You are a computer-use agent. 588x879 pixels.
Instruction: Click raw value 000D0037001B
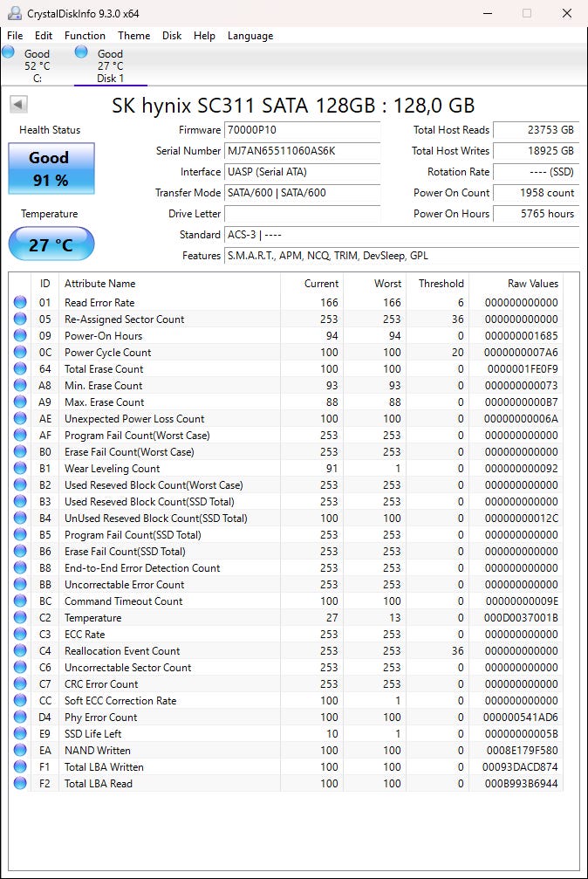(x=521, y=618)
